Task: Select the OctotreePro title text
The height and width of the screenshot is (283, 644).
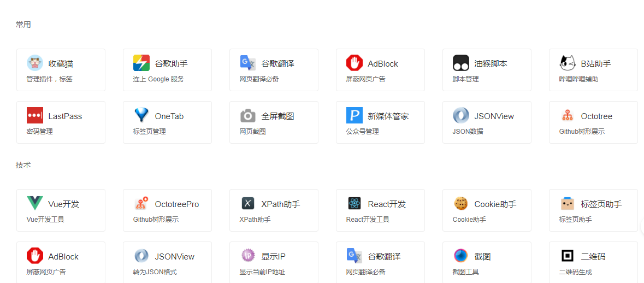Action: [x=176, y=204]
